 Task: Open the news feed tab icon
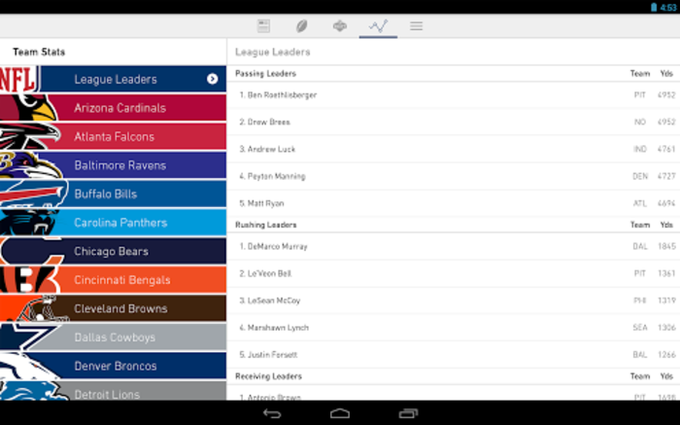tap(264, 26)
